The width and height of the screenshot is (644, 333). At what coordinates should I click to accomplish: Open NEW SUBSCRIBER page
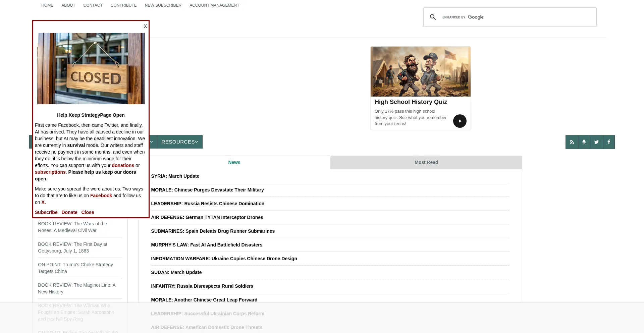163,5
